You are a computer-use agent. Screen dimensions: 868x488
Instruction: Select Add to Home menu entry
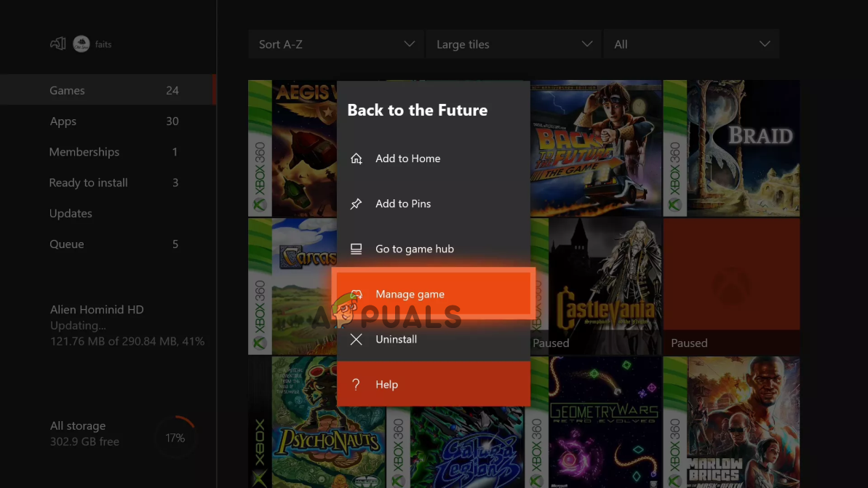tap(434, 159)
